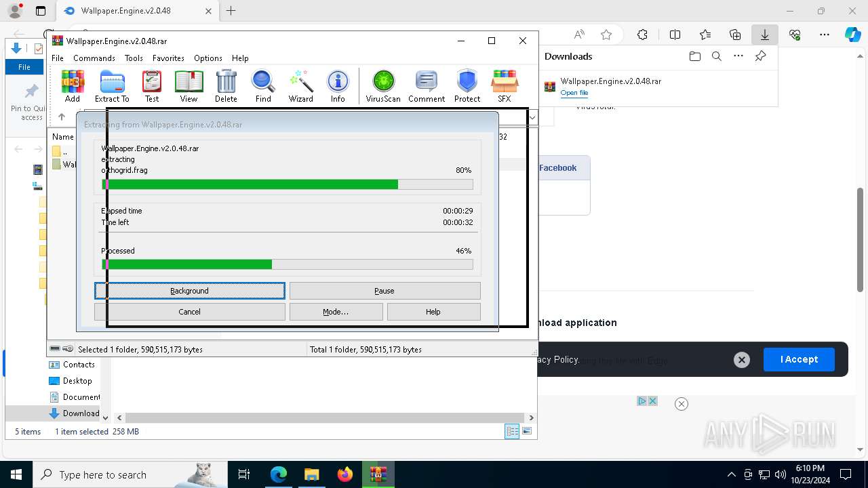The width and height of the screenshot is (868, 488).
Task: Open the File menu in WinRAR
Action: tap(58, 58)
